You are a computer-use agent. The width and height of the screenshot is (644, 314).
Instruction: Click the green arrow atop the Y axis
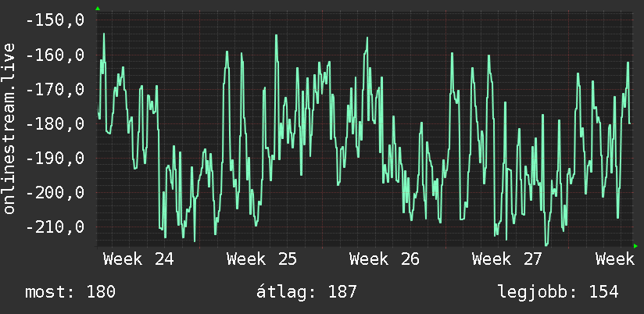pyautogui.click(x=98, y=9)
